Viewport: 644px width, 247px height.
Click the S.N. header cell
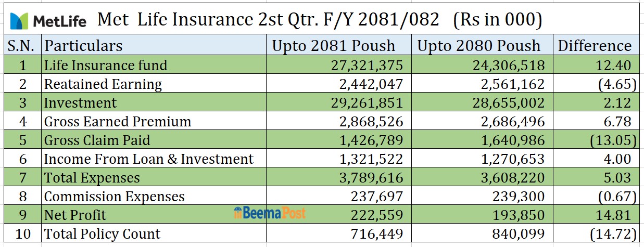21,46
